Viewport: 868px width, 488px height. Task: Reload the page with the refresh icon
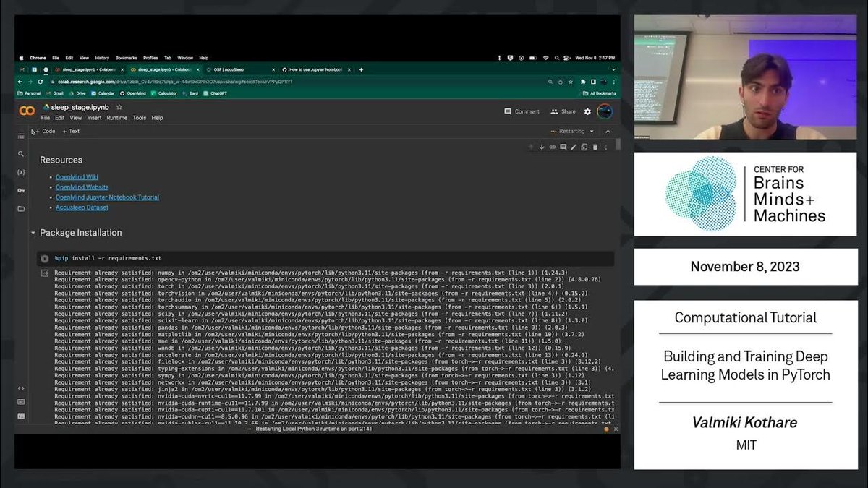click(x=39, y=82)
